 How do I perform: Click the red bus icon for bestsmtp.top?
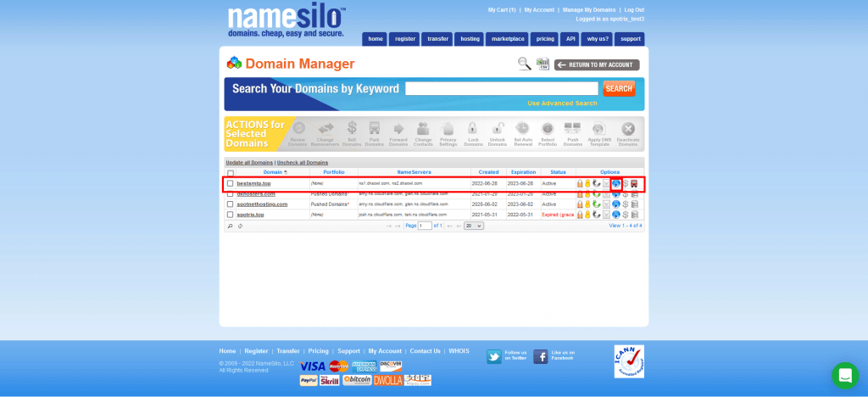(x=634, y=184)
